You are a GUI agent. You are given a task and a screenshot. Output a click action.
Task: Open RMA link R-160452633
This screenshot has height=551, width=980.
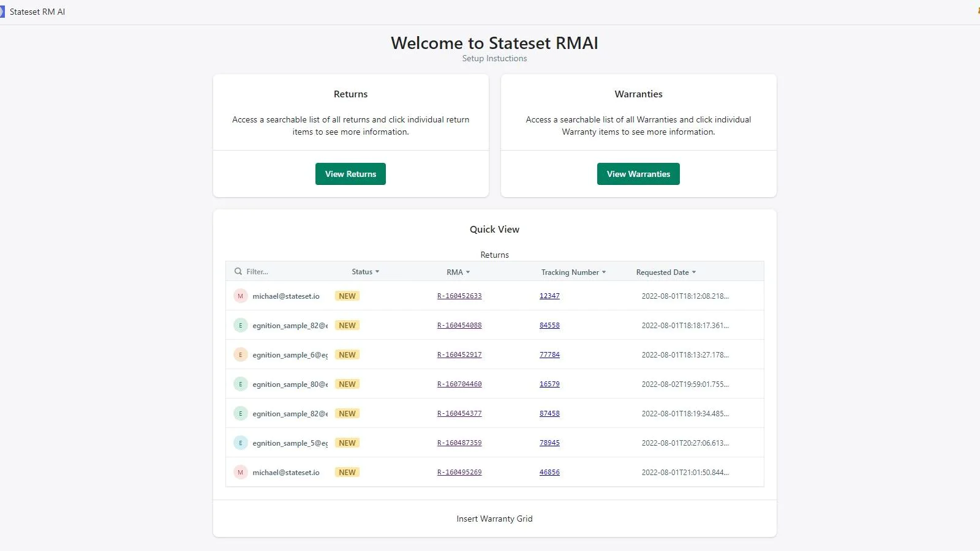pos(459,296)
